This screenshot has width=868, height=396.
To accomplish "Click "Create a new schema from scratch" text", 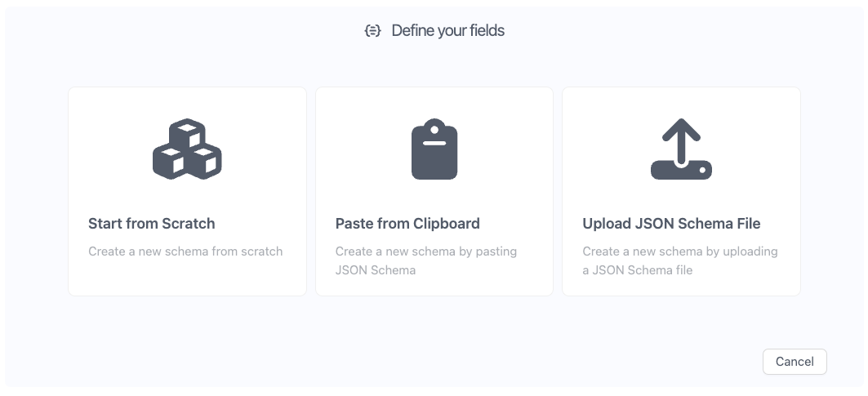I will [185, 251].
